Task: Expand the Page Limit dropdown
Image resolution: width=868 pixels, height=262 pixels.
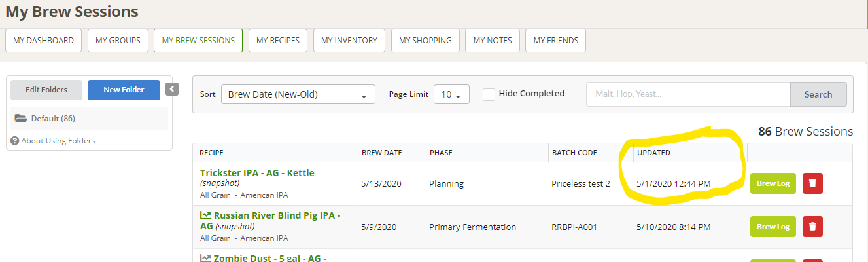Action: pos(451,94)
